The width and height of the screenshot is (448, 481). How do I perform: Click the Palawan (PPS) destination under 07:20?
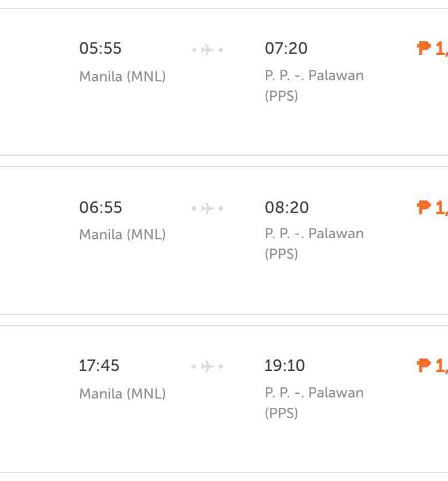[x=314, y=85]
